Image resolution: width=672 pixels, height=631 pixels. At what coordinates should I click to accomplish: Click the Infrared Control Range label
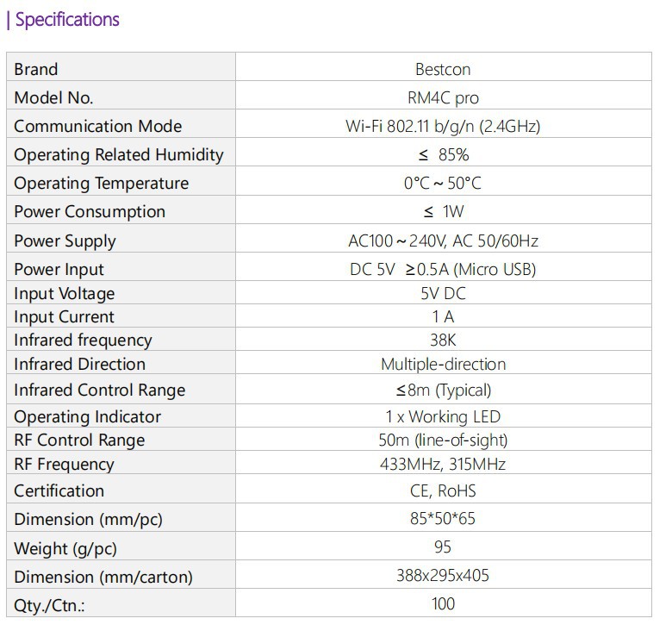100,390
